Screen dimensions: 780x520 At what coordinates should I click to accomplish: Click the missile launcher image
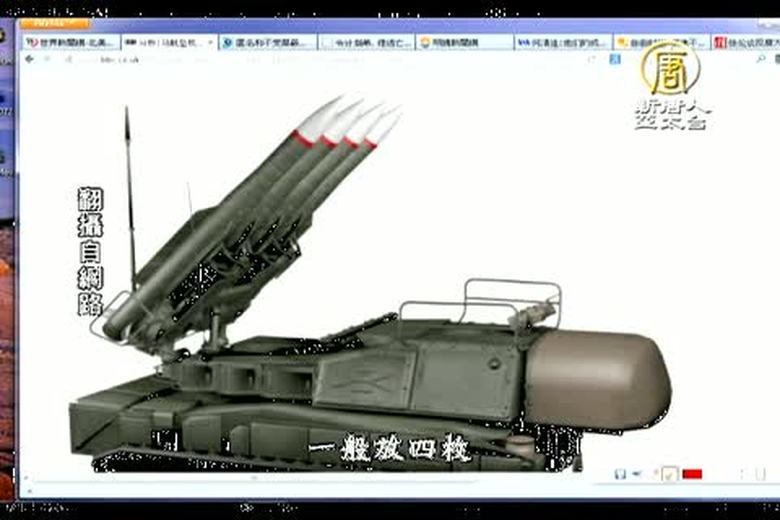click(x=370, y=300)
